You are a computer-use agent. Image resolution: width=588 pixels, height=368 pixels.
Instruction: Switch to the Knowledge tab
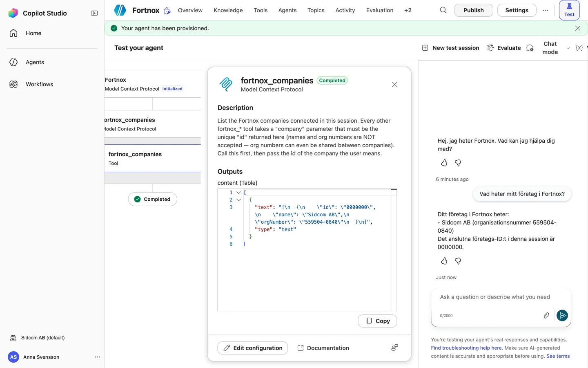(x=228, y=10)
